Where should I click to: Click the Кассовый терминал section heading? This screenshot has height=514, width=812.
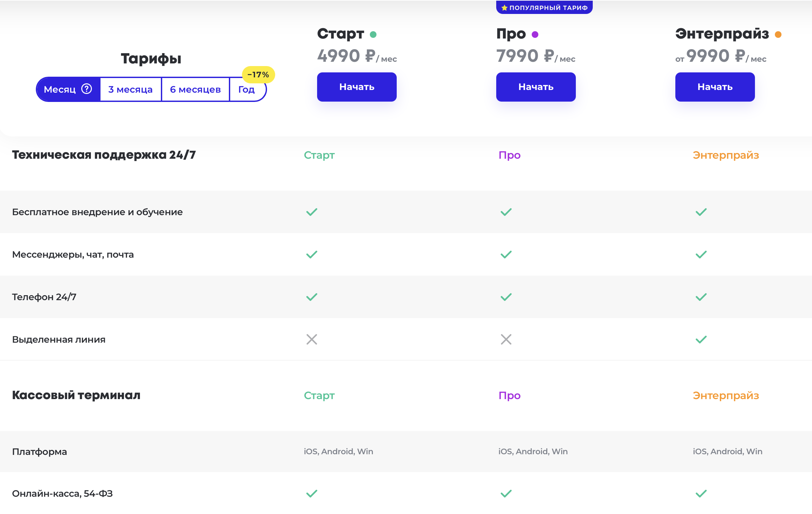point(76,395)
